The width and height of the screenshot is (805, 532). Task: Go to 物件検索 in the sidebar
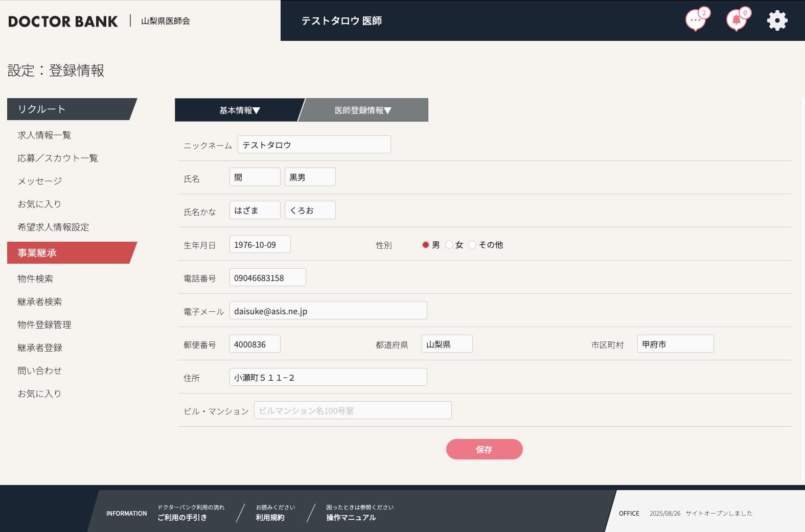35,279
